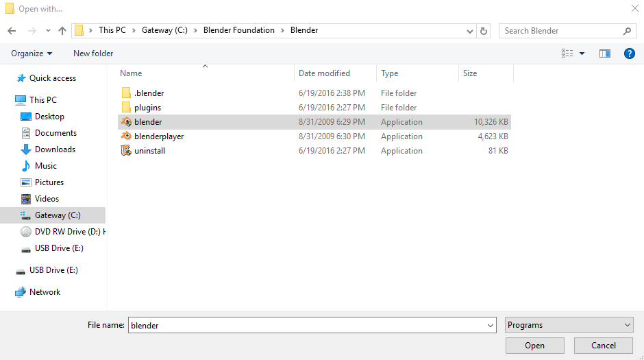Open more view options dropdown

[x=582, y=53]
